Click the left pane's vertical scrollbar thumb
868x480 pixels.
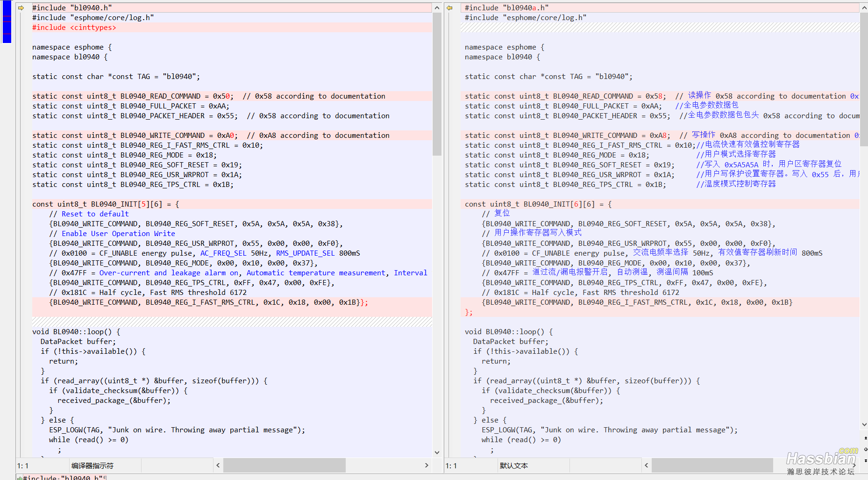(x=437, y=84)
